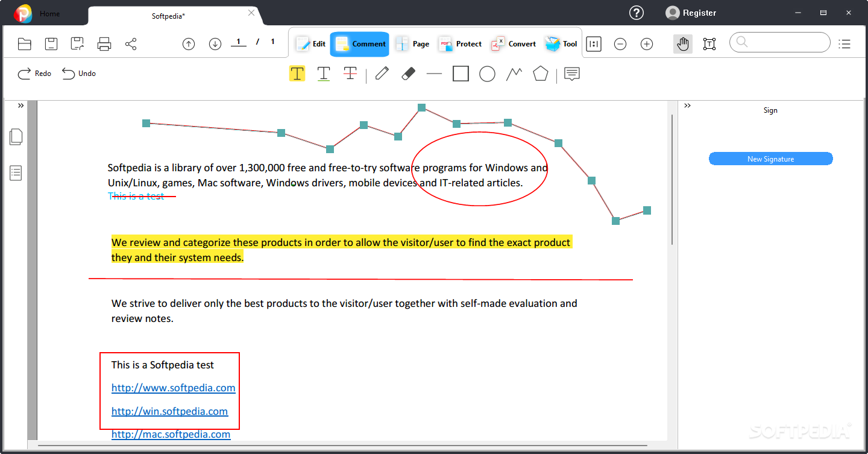Activate the text selection tool
This screenshot has width=868, height=454.
[709, 43]
